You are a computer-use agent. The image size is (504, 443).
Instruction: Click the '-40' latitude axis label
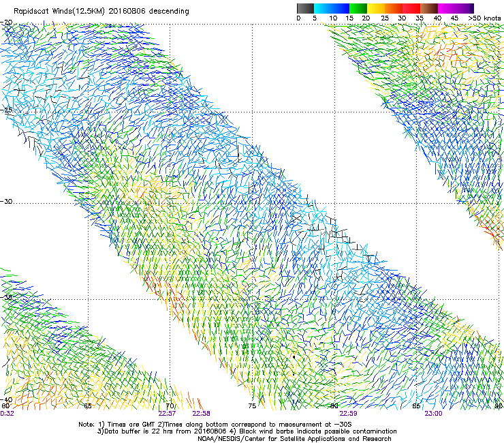pyautogui.click(x=6, y=400)
